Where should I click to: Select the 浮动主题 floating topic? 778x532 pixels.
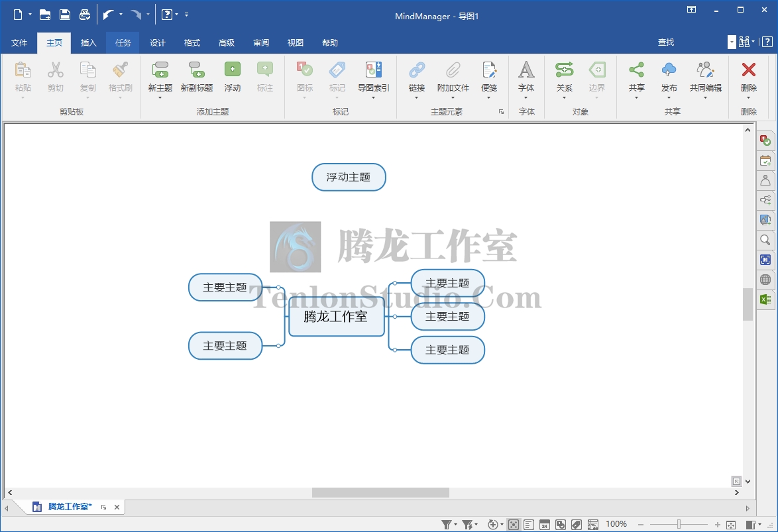pyautogui.click(x=349, y=177)
